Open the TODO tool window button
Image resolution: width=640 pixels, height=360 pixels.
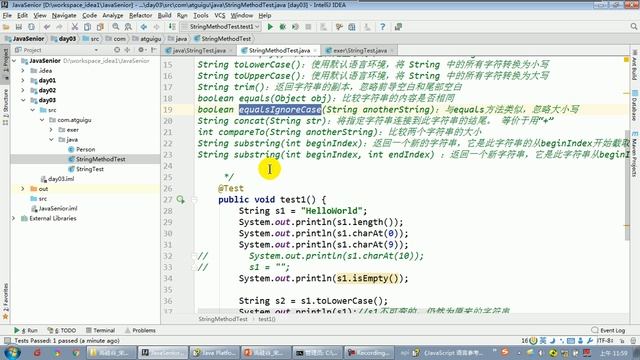[x=62, y=330]
